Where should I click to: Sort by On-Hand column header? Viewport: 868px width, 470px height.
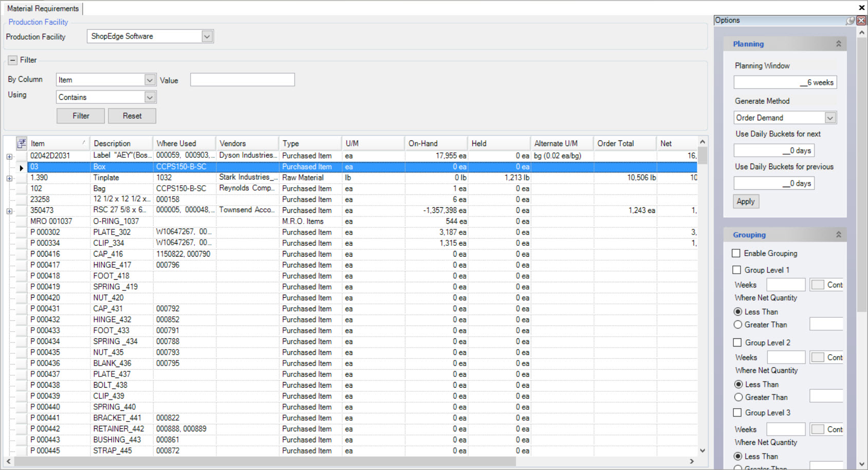click(436, 143)
